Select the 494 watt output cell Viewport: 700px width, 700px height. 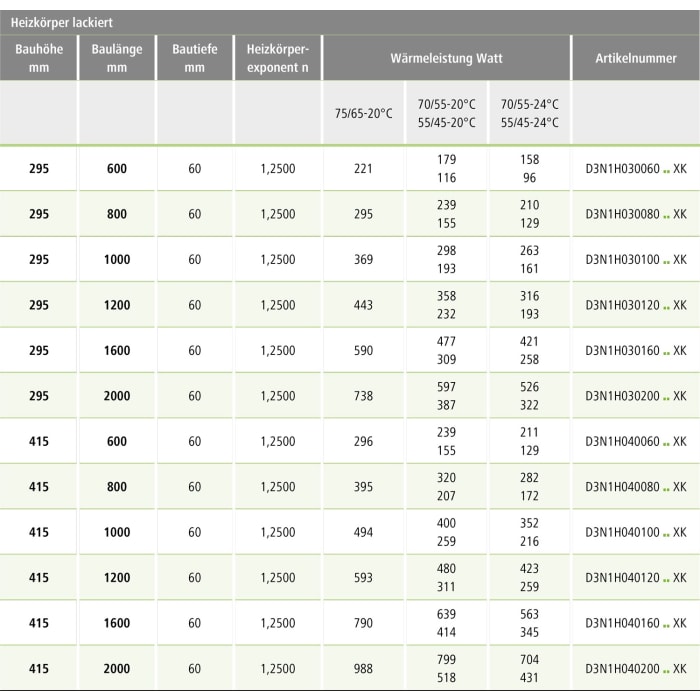(364, 532)
